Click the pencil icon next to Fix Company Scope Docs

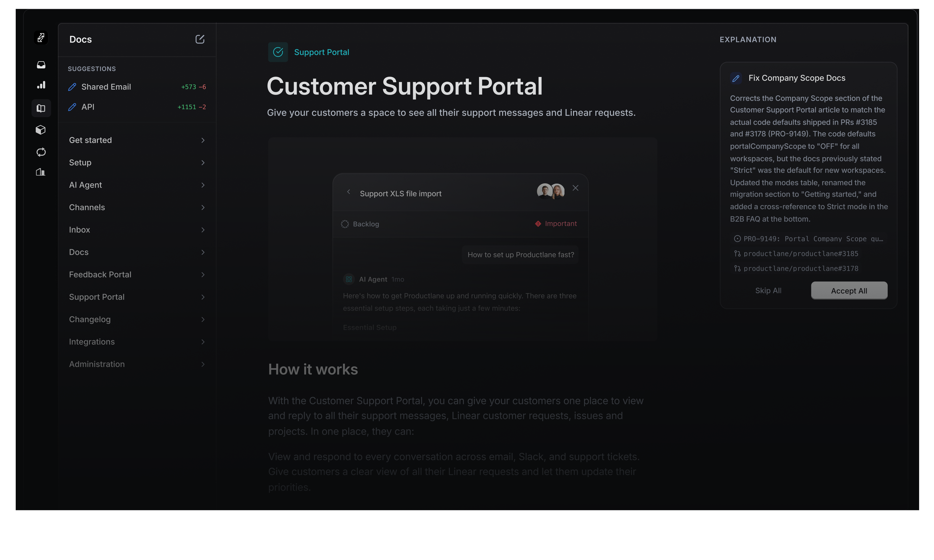coord(735,78)
